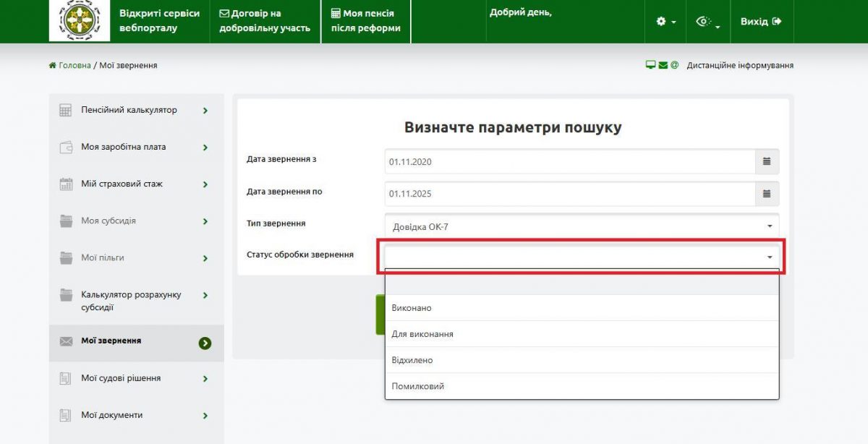Click the 'Вихід' logout button

click(x=761, y=22)
